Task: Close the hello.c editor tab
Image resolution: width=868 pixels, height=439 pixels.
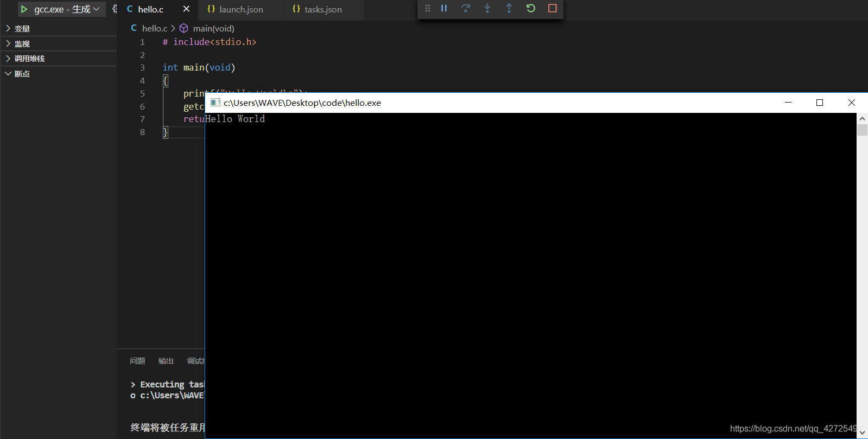Action: (x=186, y=9)
